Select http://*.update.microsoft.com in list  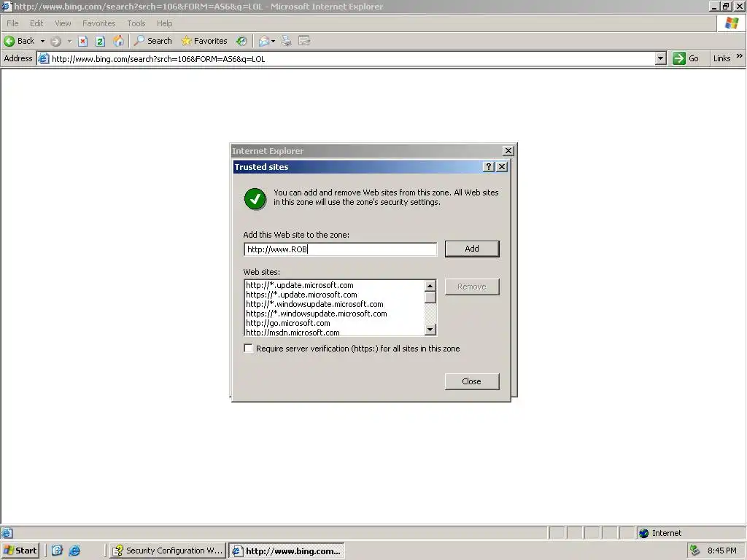[300, 285]
